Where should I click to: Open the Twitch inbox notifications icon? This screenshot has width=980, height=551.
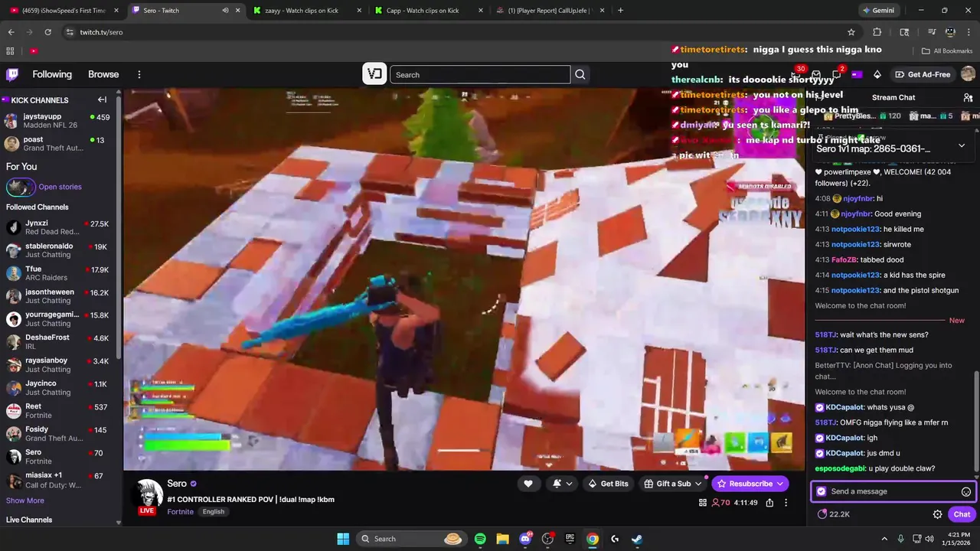click(x=816, y=74)
